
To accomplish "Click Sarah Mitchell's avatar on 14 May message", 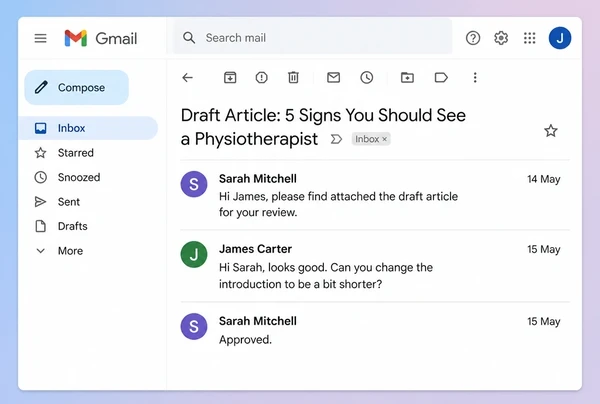I will [x=194, y=184].
